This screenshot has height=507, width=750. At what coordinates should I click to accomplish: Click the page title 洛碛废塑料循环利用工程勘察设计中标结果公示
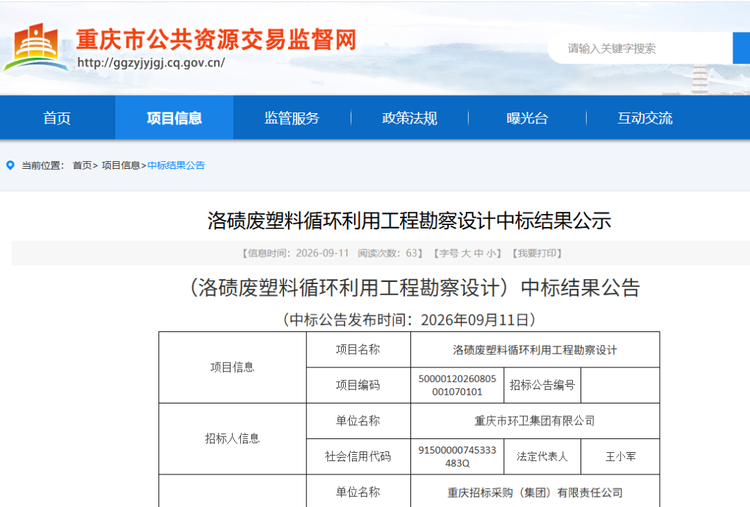point(409,221)
